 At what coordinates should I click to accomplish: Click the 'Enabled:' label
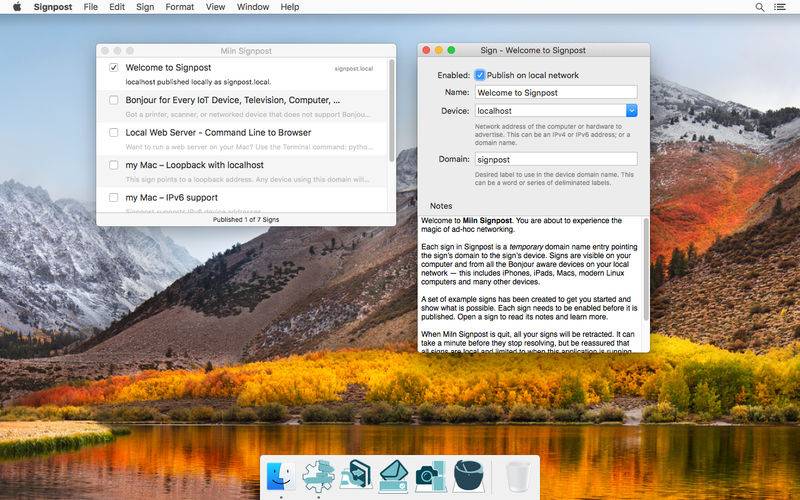[x=454, y=75]
